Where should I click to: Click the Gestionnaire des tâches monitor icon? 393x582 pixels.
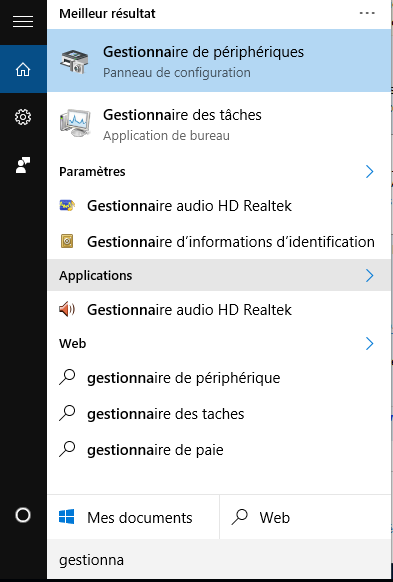click(x=75, y=124)
